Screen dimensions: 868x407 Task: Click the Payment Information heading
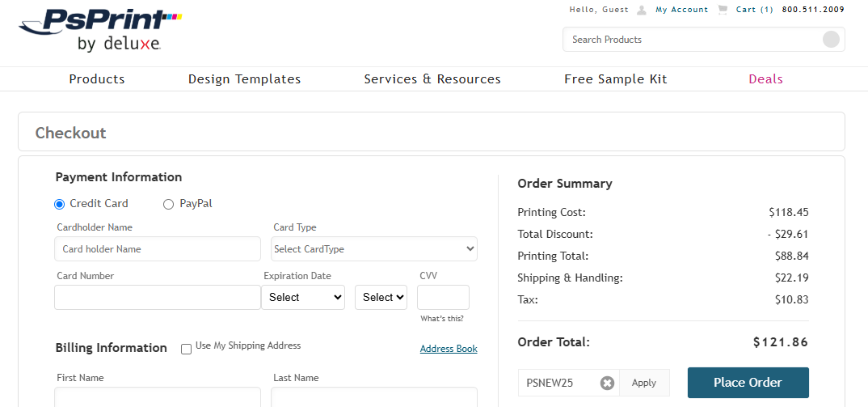tap(119, 177)
